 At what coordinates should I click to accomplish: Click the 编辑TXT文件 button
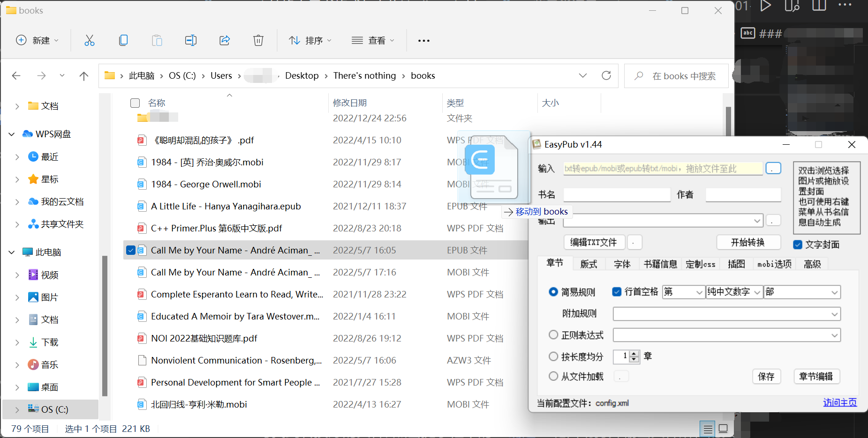594,242
